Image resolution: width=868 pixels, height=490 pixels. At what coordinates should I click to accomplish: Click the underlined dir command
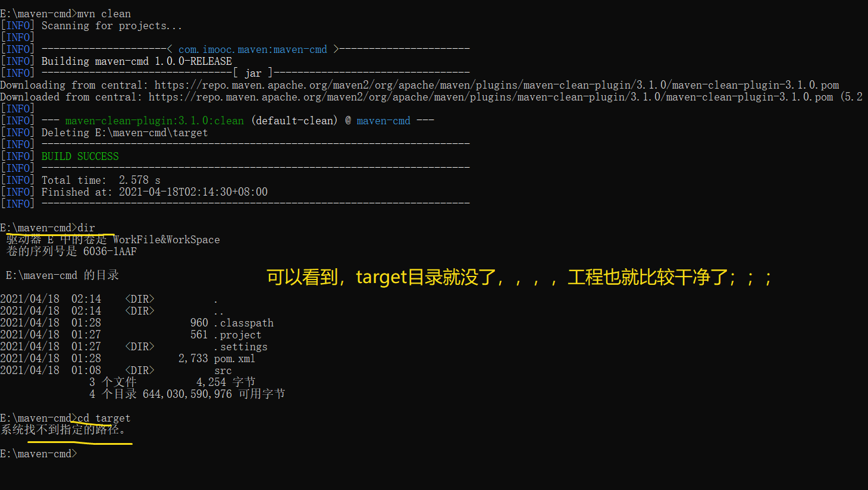(x=87, y=227)
